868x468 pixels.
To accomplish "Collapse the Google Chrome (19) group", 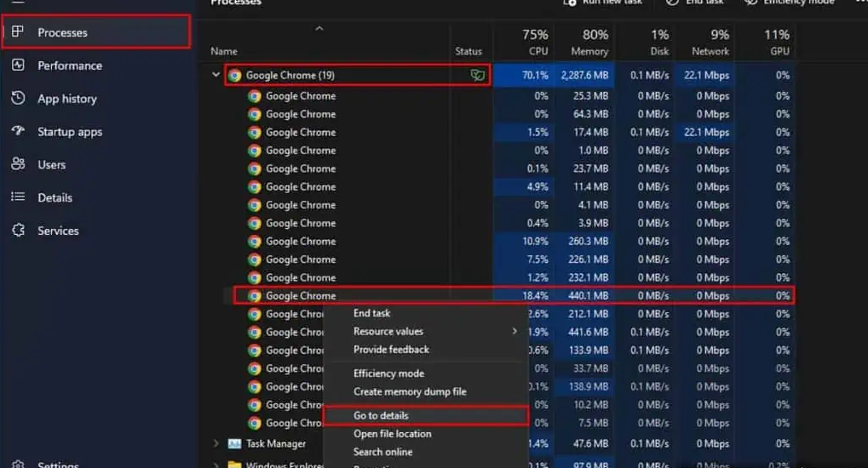I will [216, 75].
